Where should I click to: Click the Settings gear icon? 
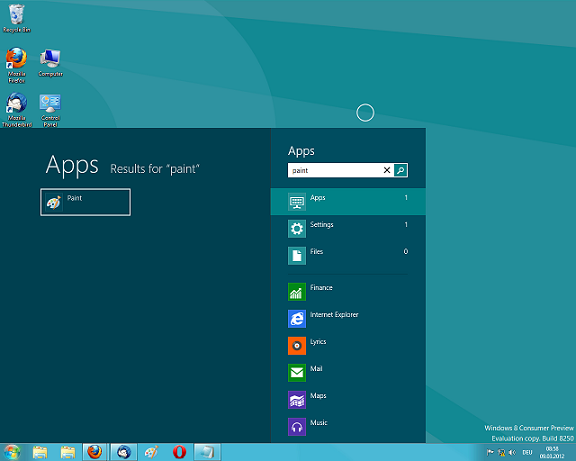[x=297, y=229]
